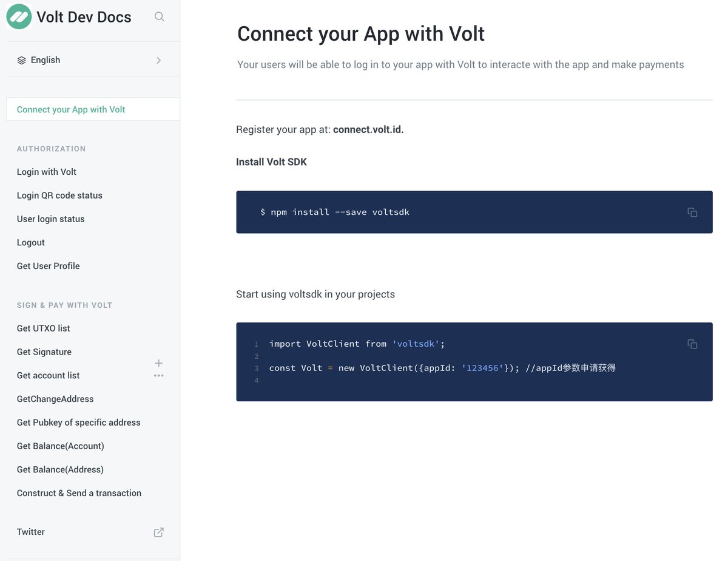
Task: Copy the npm install command
Action: [x=692, y=212]
